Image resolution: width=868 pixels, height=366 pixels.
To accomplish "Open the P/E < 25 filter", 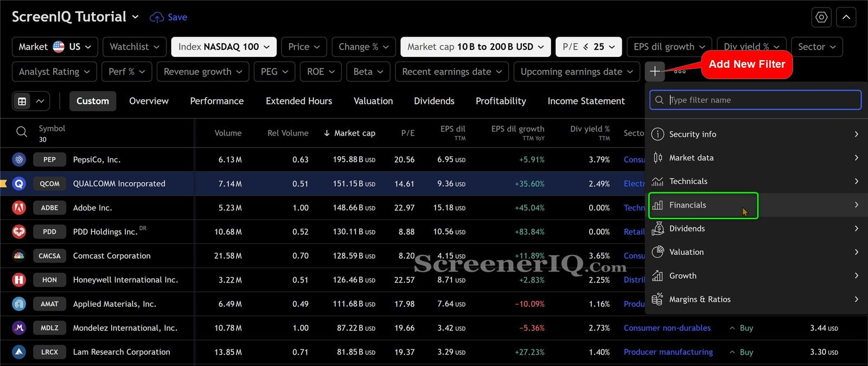I will 589,47.
